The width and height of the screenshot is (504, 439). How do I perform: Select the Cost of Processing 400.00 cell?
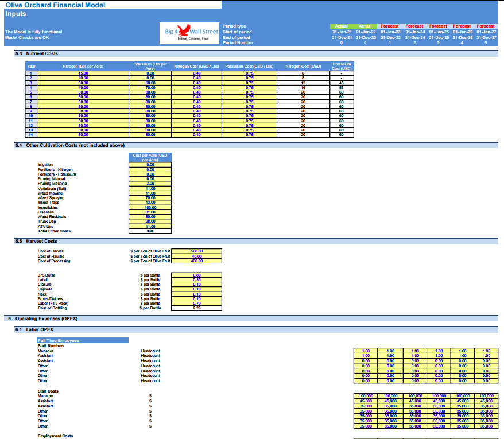pyautogui.click(x=197, y=261)
